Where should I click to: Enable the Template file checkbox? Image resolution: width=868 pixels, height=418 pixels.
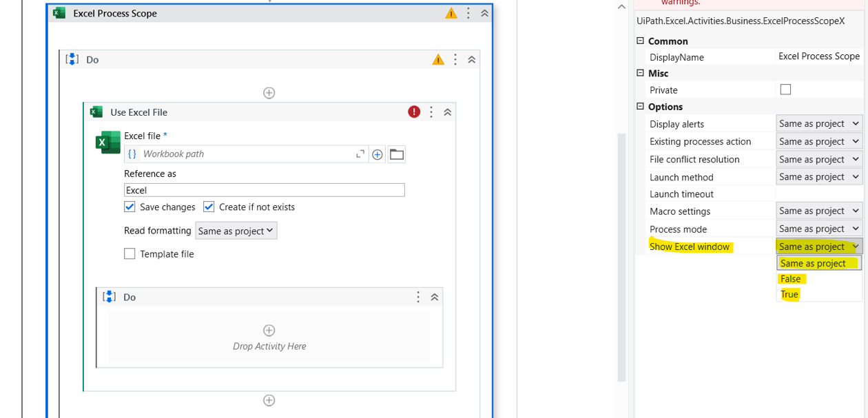[x=130, y=253]
